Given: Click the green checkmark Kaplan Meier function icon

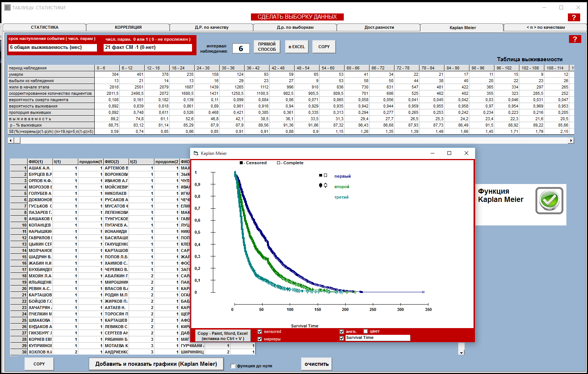Looking at the screenshot, I should pyautogui.click(x=549, y=200).
